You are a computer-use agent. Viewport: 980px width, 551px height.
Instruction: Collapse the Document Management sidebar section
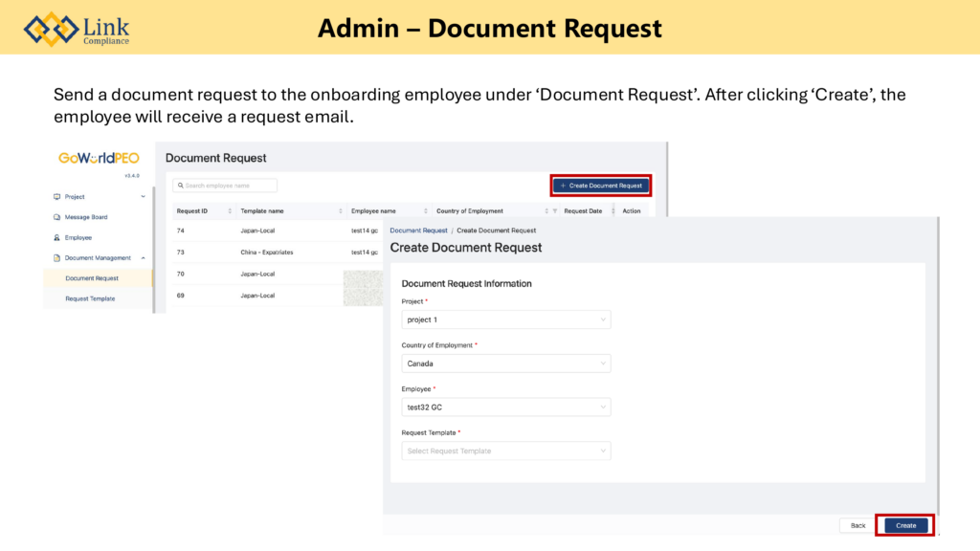tap(143, 258)
